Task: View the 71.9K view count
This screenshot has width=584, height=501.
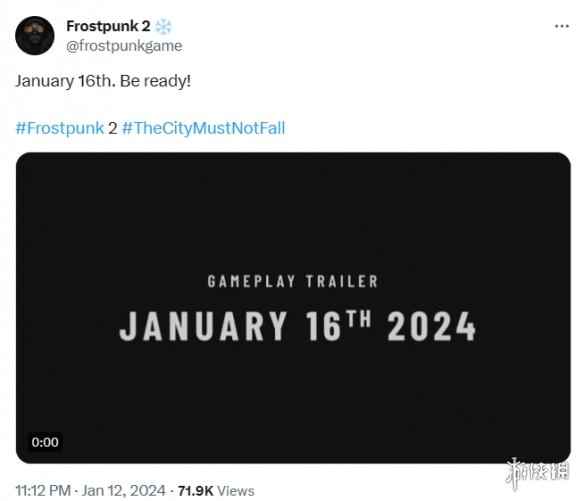Action: pos(196,491)
